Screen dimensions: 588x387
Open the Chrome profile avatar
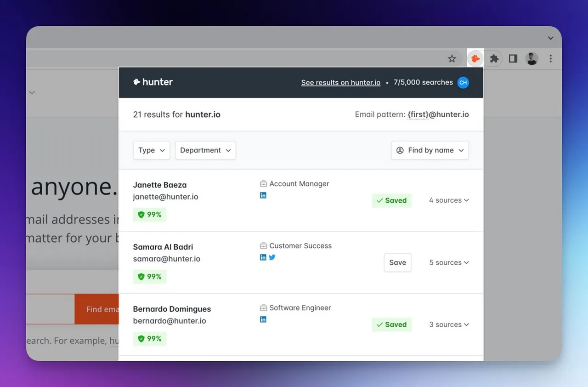pos(532,59)
